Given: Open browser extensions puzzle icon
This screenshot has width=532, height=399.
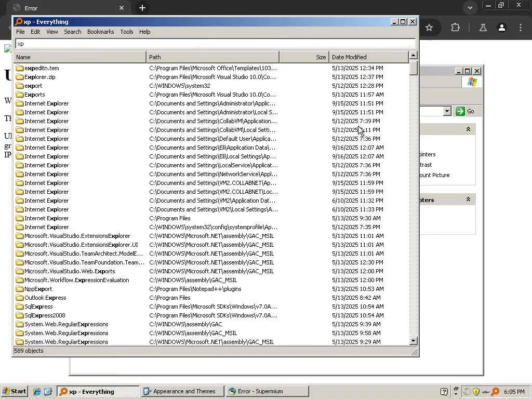Looking at the screenshot, I should click(x=455, y=28).
